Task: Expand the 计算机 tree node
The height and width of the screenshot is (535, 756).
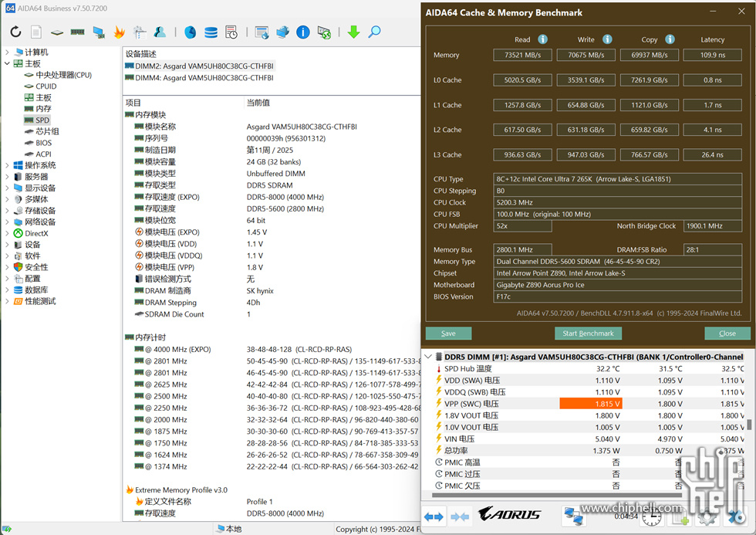Action: (7, 52)
